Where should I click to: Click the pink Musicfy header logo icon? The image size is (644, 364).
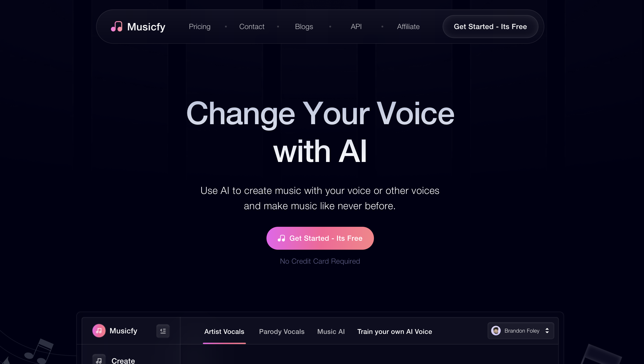click(116, 27)
